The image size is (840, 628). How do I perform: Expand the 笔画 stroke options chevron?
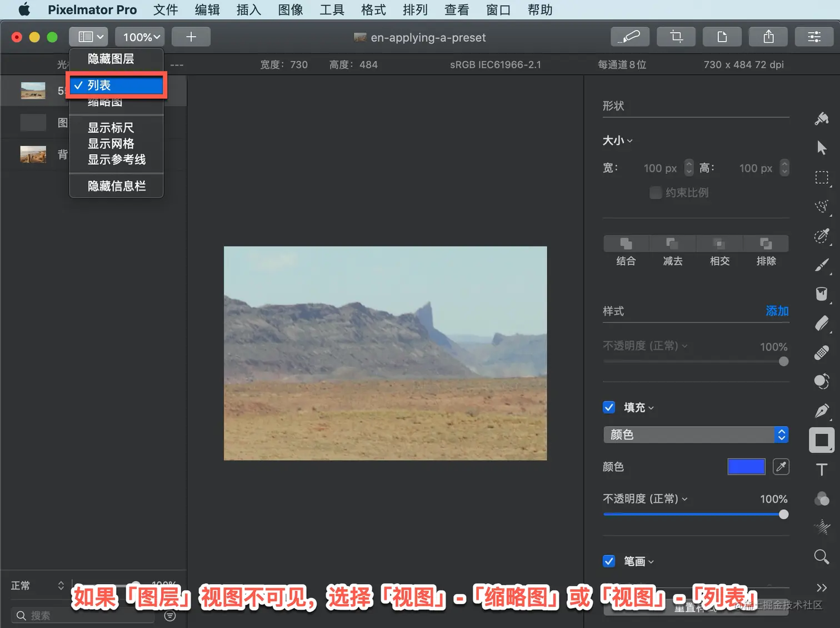[x=651, y=562]
